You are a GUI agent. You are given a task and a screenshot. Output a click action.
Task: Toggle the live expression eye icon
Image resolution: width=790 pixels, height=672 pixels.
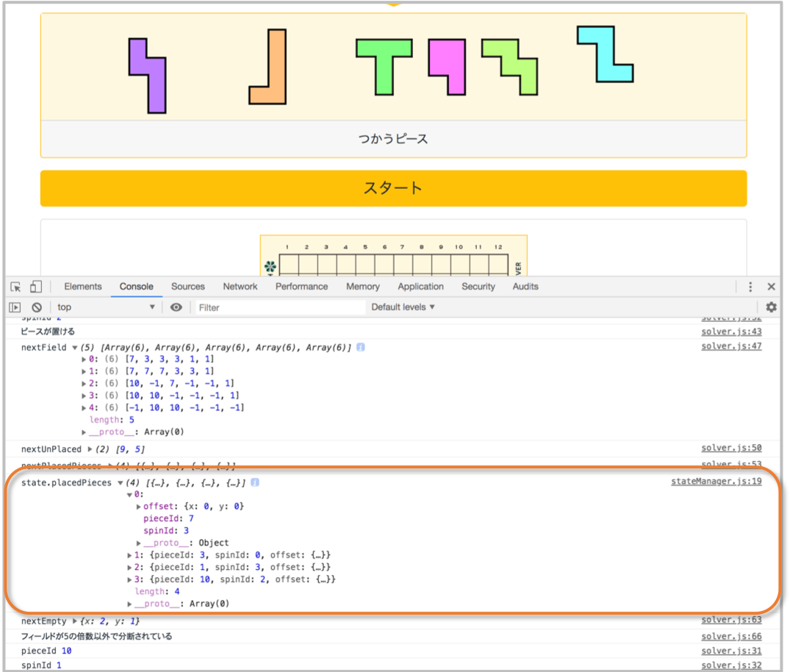[176, 307]
